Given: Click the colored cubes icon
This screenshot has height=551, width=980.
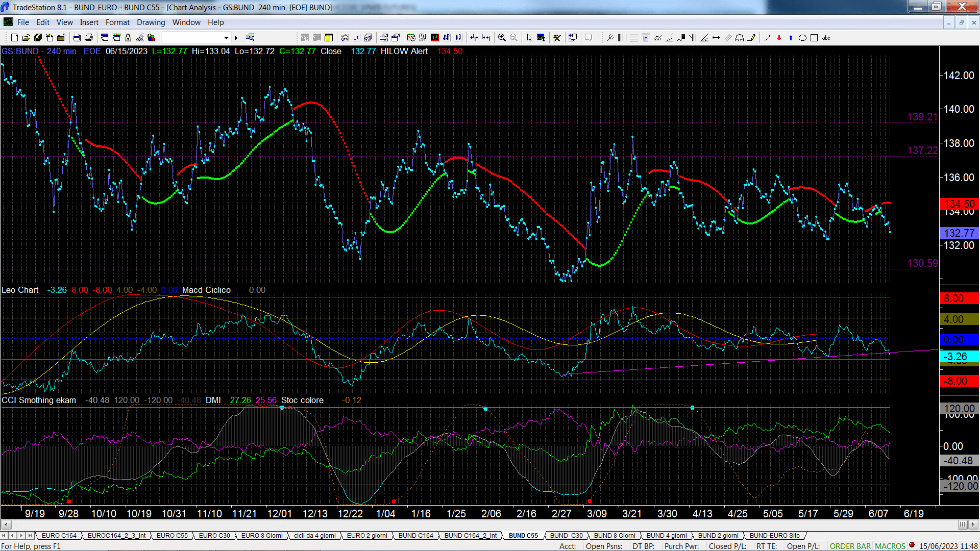Looking at the screenshot, I should click(151, 38).
